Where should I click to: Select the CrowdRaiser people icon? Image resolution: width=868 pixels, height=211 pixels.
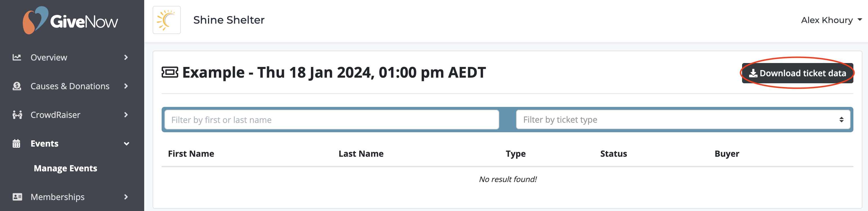click(x=17, y=115)
